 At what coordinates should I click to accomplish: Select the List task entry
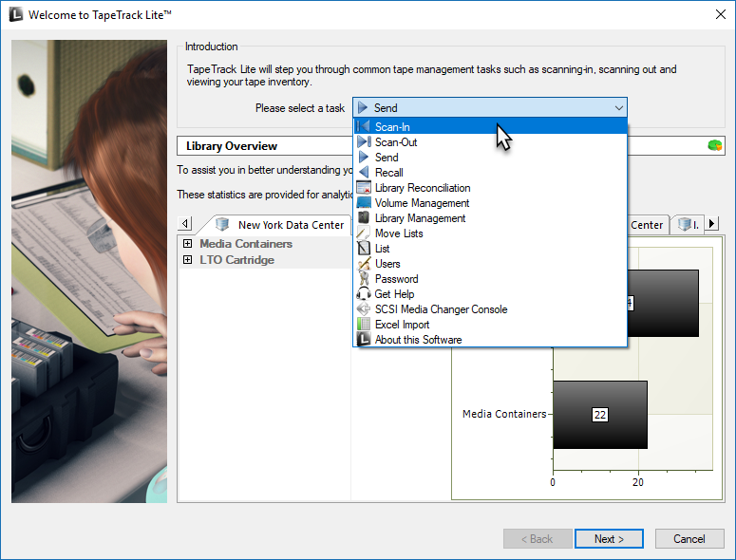tap(490, 248)
